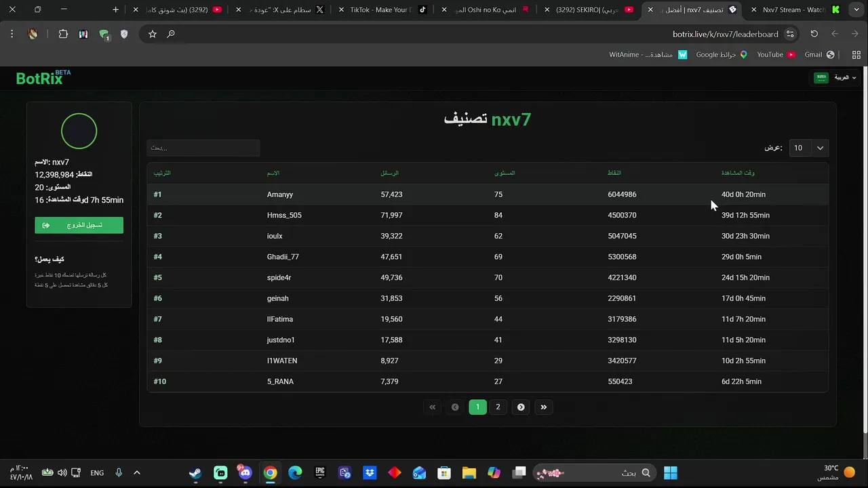Image resolution: width=868 pixels, height=488 pixels.
Task: Click the microphone icon in system tray
Action: [119, 472]
